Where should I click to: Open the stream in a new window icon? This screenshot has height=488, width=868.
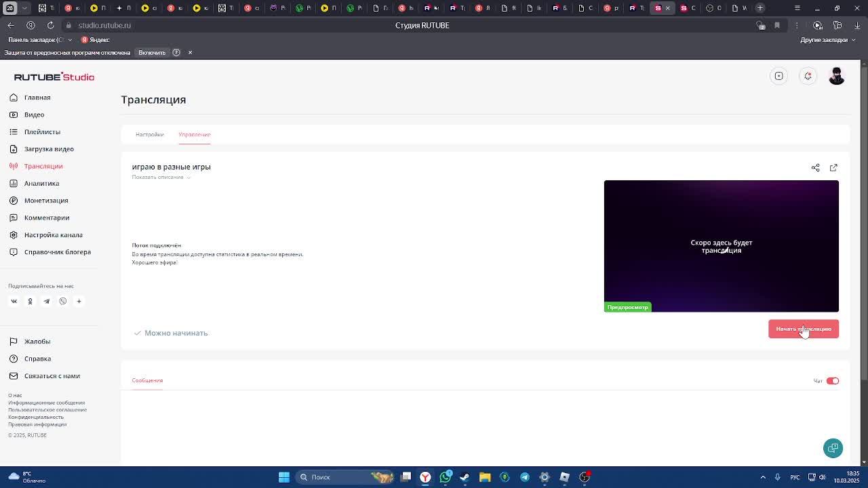click(833, 167)
